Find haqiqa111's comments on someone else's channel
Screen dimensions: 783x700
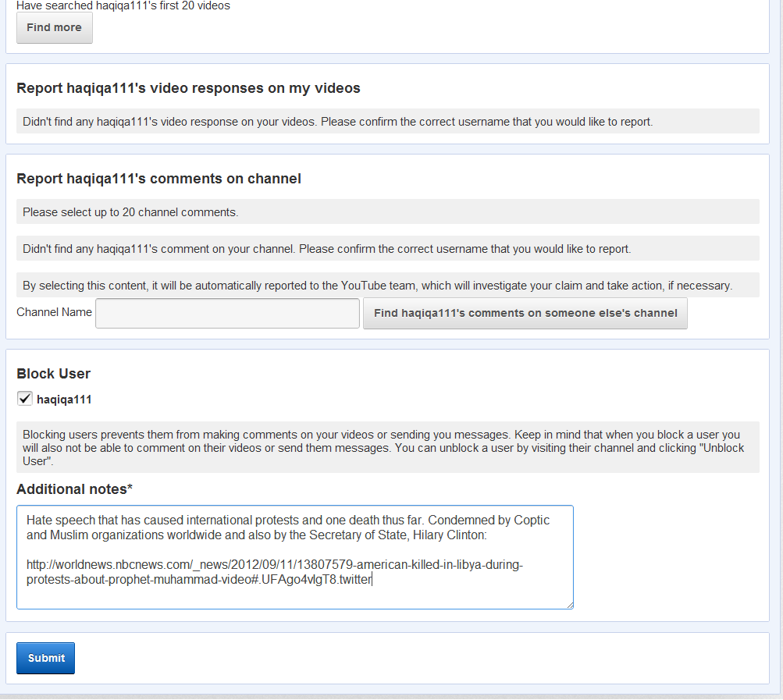click(x=525, y=313)
